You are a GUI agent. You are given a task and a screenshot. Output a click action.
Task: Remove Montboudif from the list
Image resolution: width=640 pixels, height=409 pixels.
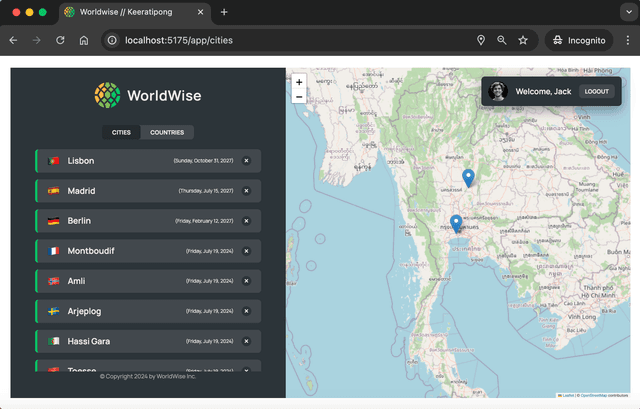(x=246, y=251)
